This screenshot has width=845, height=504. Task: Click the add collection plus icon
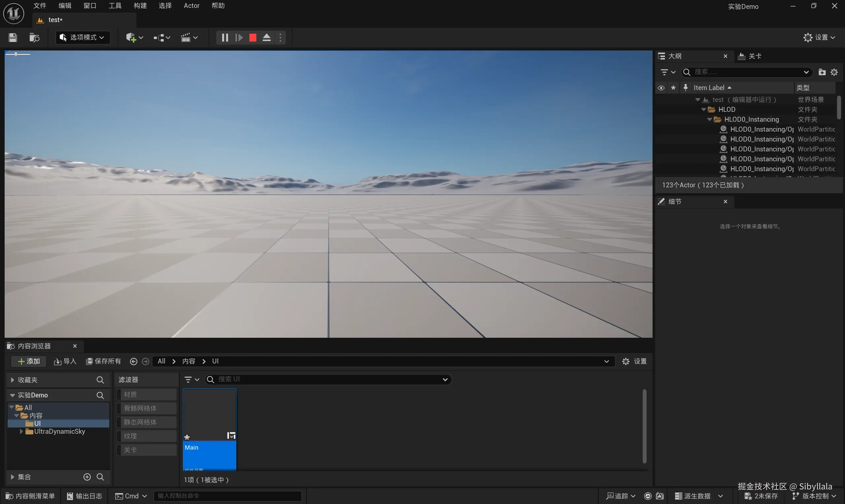87,477
